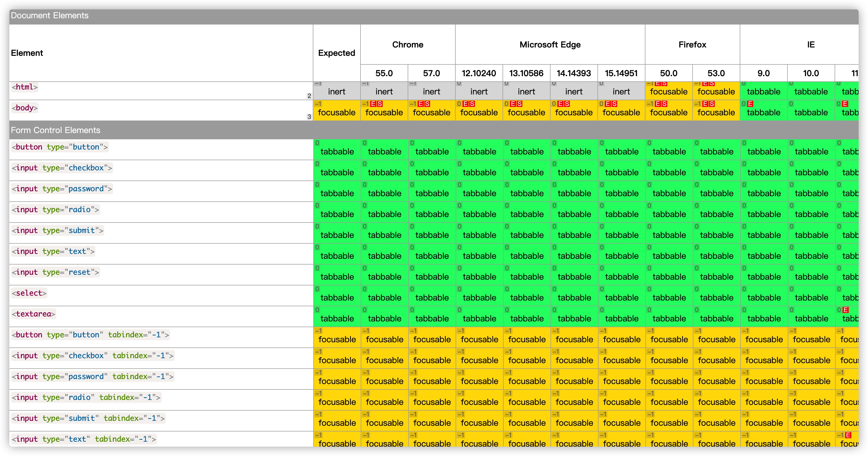The height and width of the screenshot is (456, 868).
Task: Open footnote 3 in the body row
Action: point(309,117)
